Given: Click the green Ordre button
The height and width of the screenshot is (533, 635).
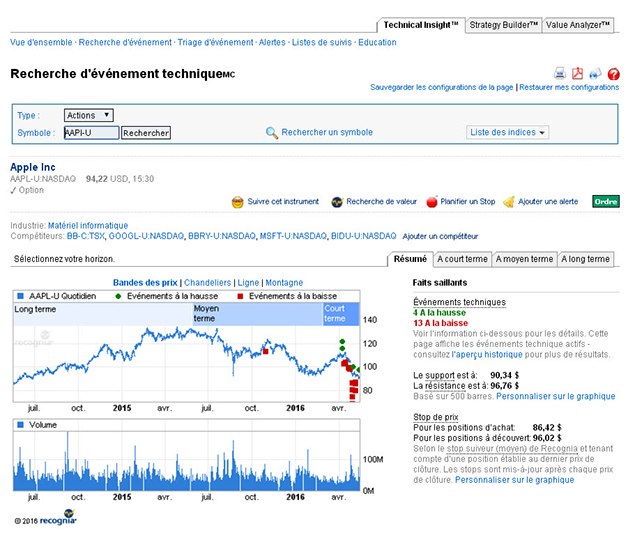Looking at the screenshot, I should point(606,201).
